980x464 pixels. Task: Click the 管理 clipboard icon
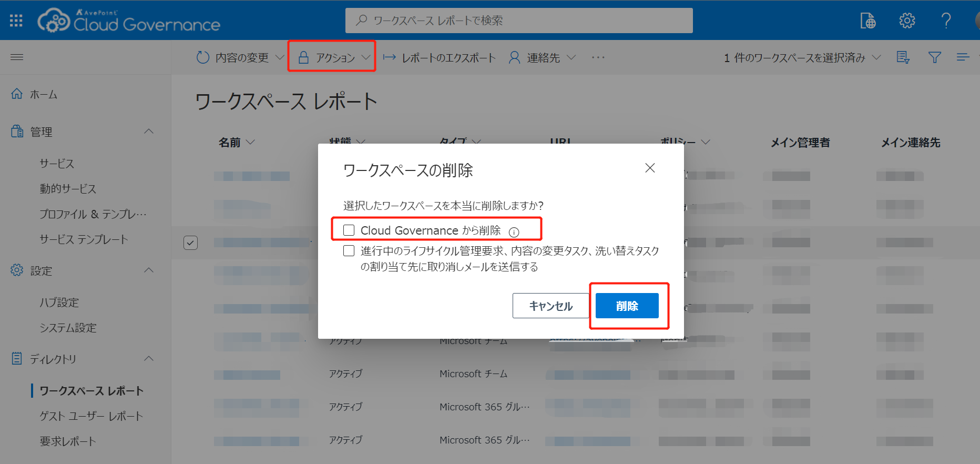(x=17, y=132)
